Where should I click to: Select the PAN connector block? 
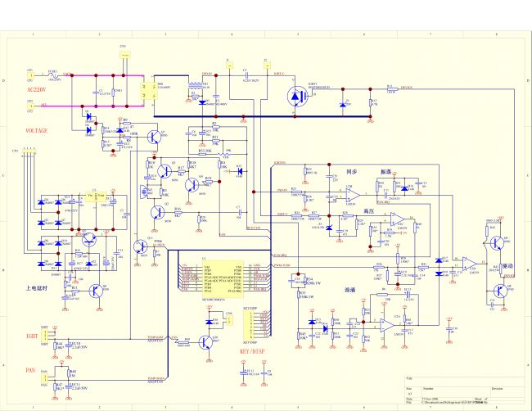point(44,377)
